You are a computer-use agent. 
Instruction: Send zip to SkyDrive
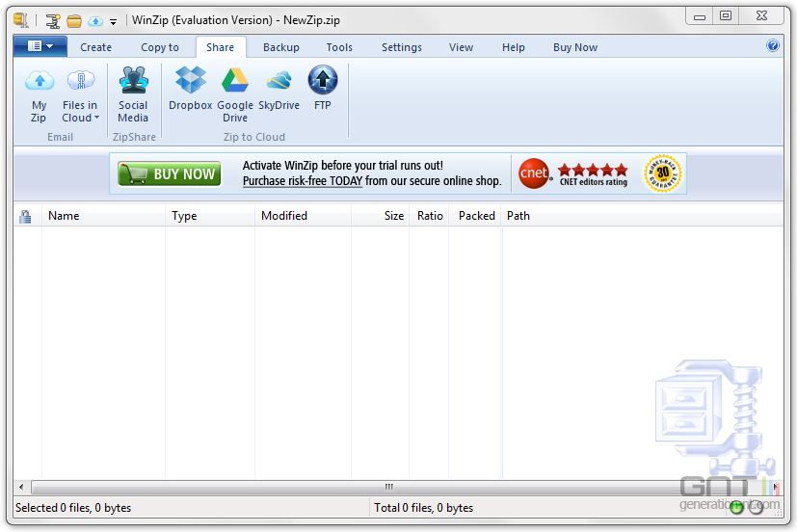point(279,89)
